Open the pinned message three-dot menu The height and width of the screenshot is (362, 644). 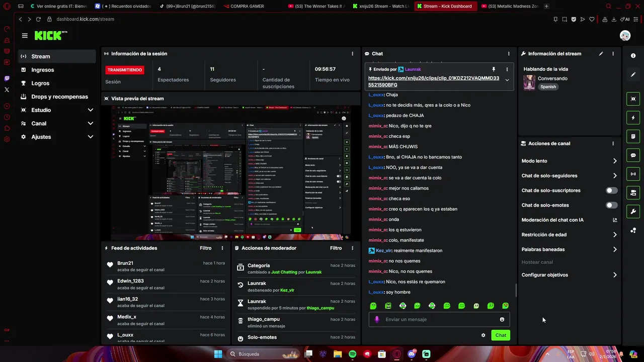tap(507, 69)
